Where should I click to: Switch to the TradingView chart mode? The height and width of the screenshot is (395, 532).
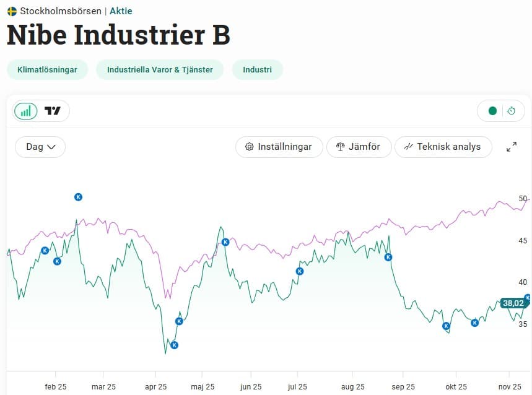pos(53,111)
